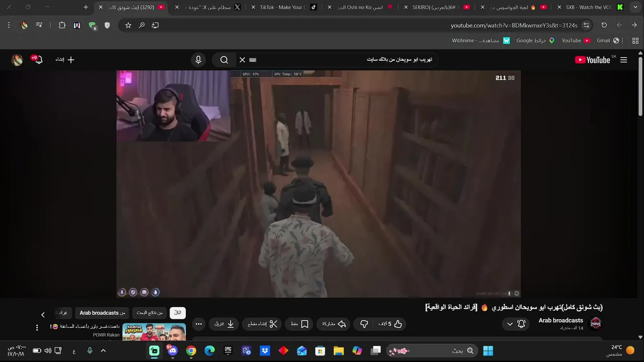Click the address bar URL
Image resolution: width=644 pixels, height=362 pixels.
pos(514,25)
